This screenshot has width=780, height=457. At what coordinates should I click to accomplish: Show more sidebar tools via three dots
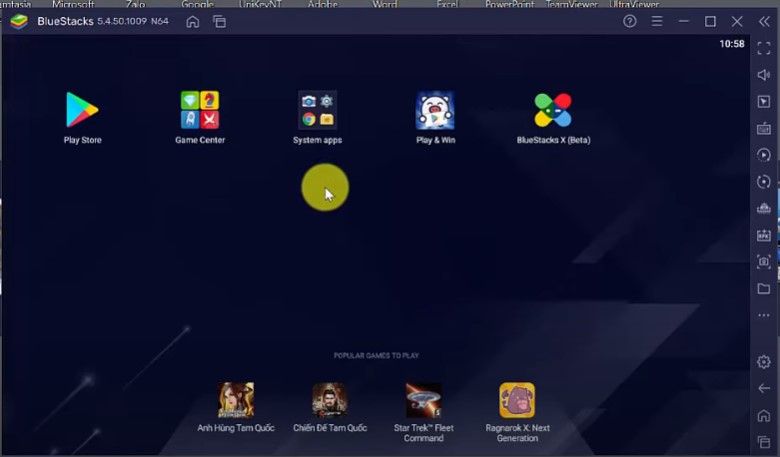click(764, 315)
